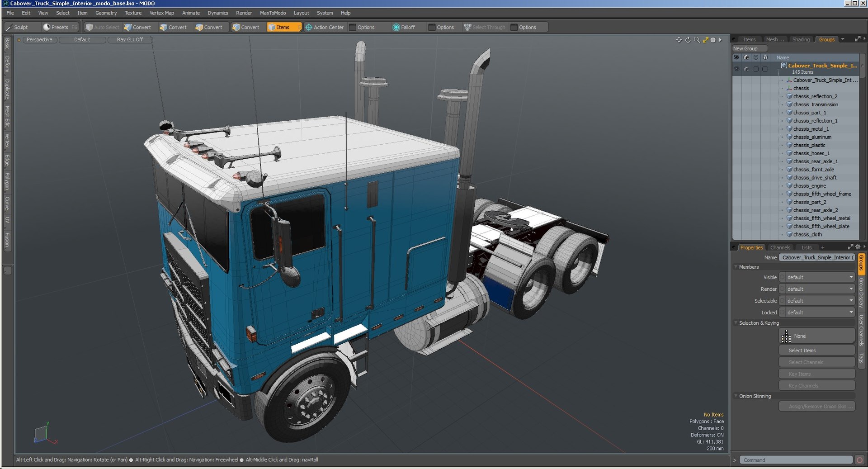Open the Action Center menu

point(325,27)
